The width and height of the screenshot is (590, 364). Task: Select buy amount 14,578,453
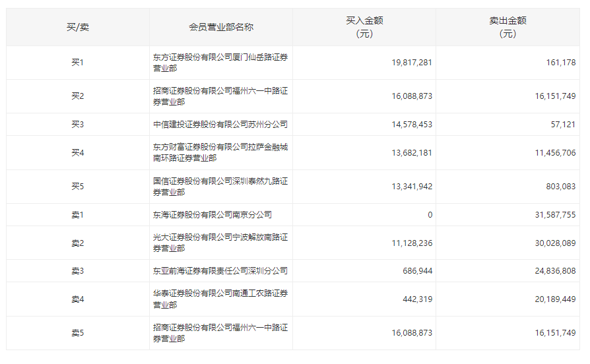412,125
